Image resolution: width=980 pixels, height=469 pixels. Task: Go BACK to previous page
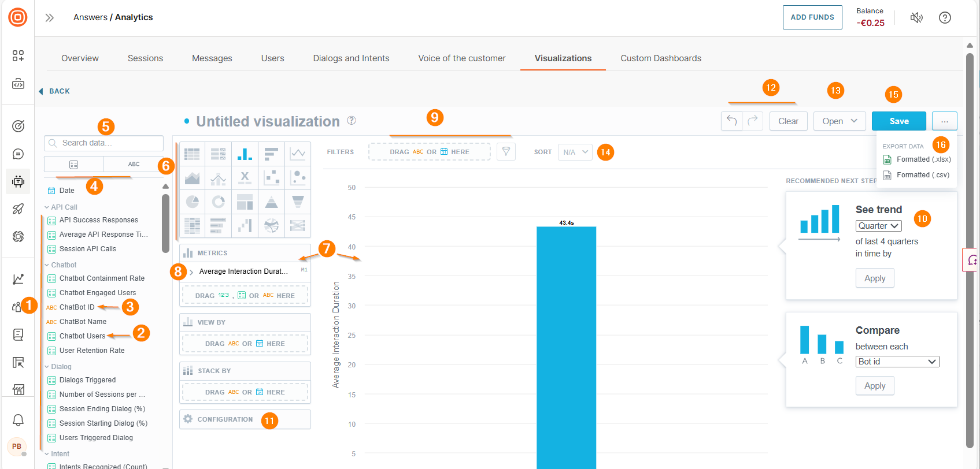point(54,91)
